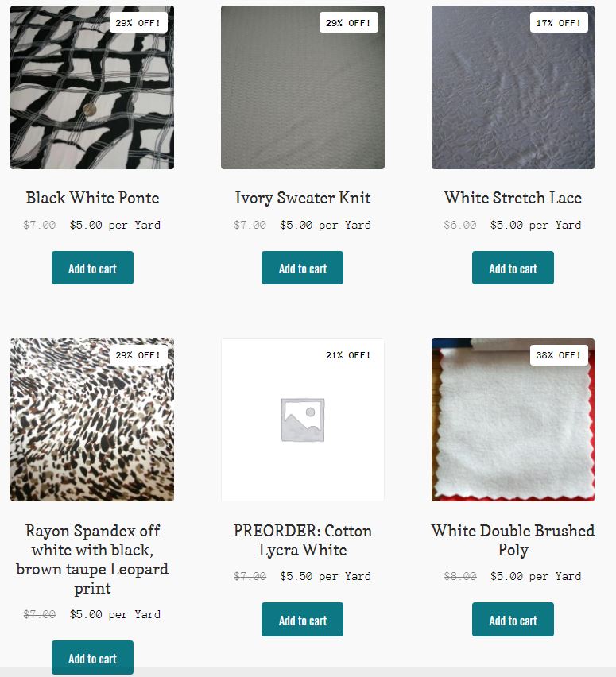This screenshot has height=677, width=616.
Task: Open the White Stretch Lace fabric image
Action: coord(513,87)
